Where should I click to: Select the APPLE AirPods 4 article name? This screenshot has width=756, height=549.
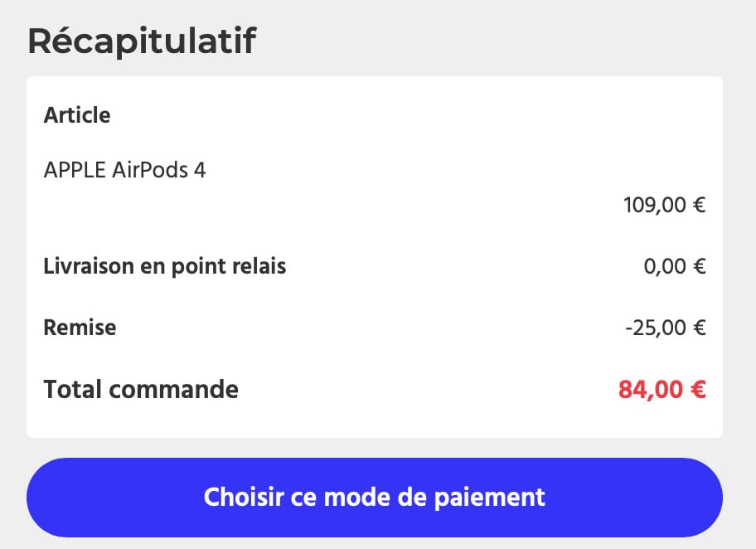[124, 170]
